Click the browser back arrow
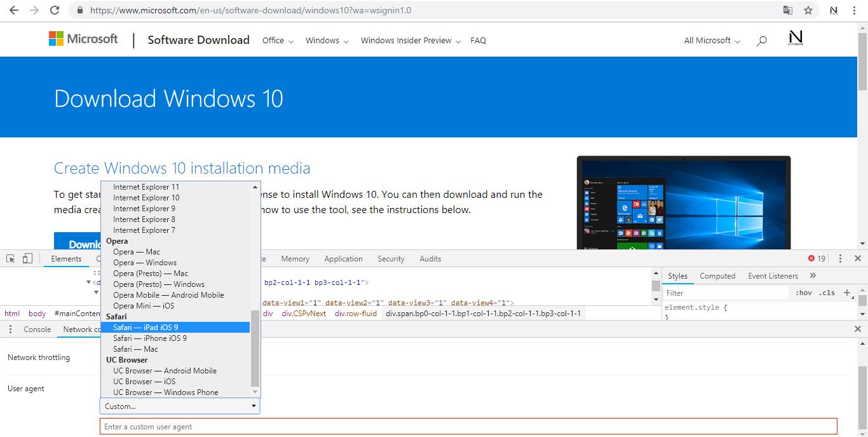 pos(13,10)
